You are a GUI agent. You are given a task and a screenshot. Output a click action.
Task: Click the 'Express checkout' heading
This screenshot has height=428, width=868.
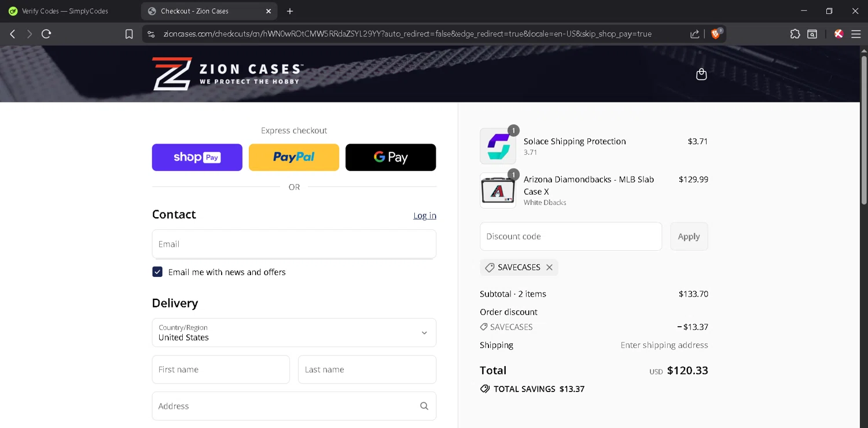tap(294, 130)
